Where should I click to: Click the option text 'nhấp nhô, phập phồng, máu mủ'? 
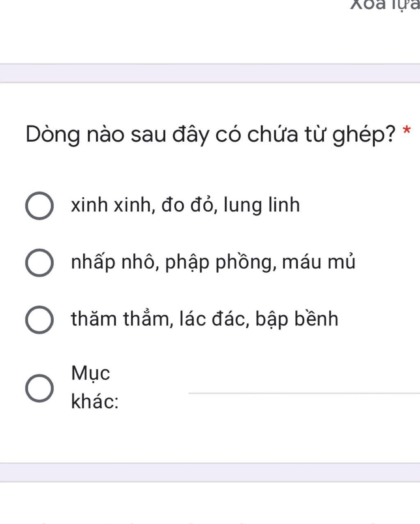(213, 262)
